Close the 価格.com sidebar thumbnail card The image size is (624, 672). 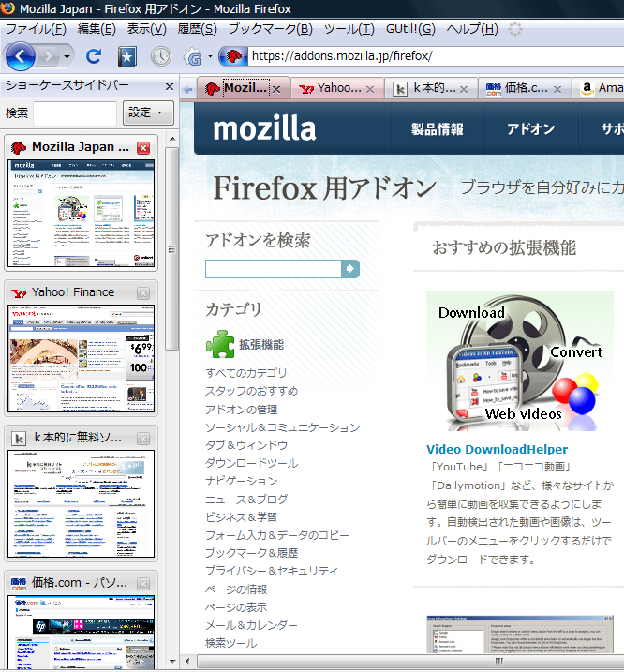143,584
